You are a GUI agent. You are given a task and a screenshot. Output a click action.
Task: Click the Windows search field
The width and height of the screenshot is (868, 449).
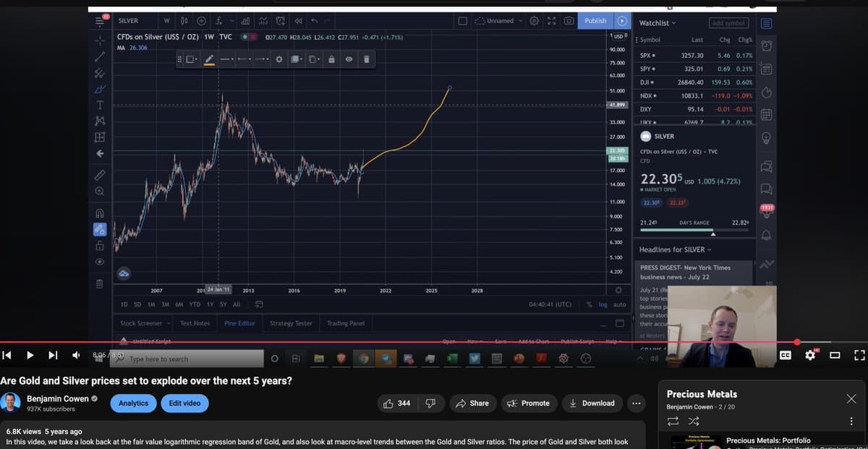[x=188, y=358]
